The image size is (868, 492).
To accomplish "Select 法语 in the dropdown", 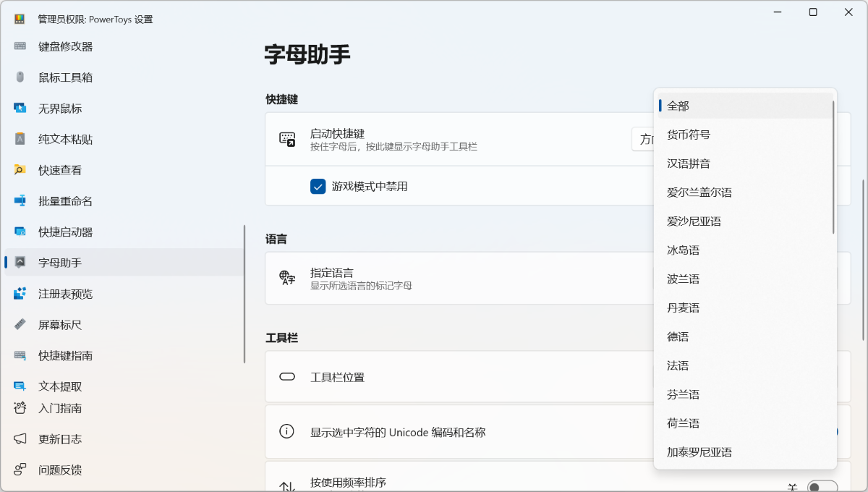I will pyautogui.click(x=744, y=366).
